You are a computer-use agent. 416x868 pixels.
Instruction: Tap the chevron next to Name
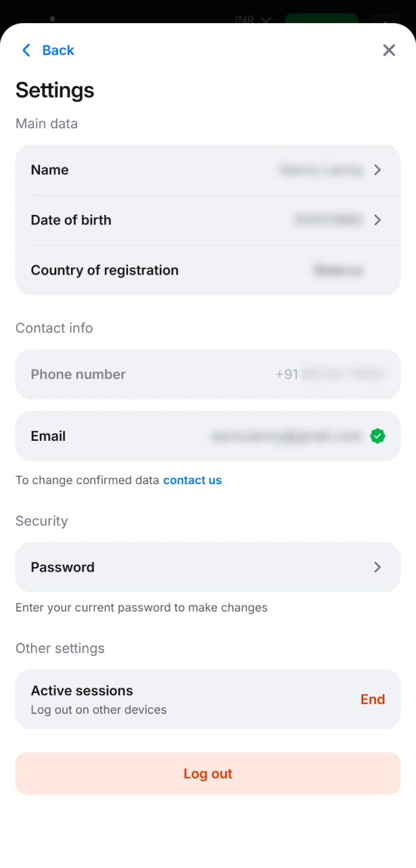pos(377,170)
